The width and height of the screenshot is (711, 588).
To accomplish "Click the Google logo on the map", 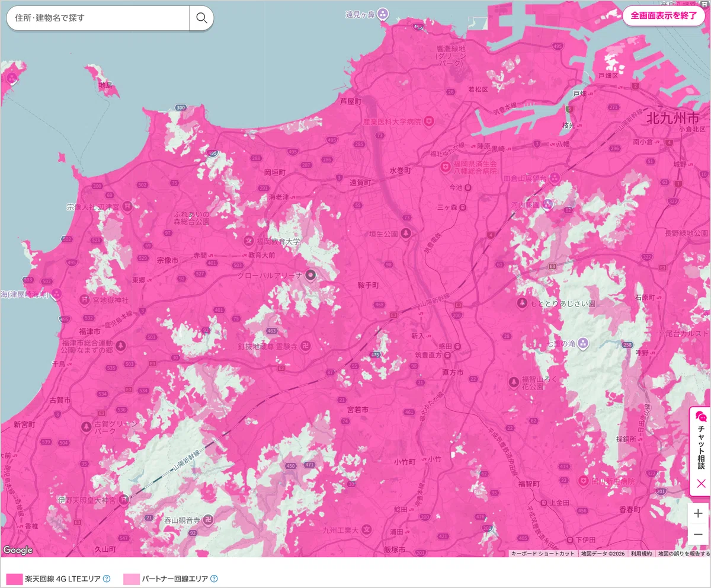I will coord(18,550).
